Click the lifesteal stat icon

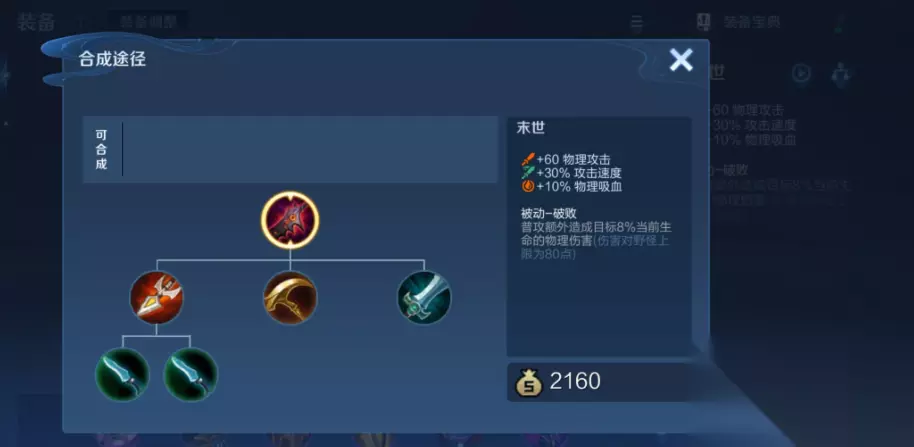tap(528, 186)
